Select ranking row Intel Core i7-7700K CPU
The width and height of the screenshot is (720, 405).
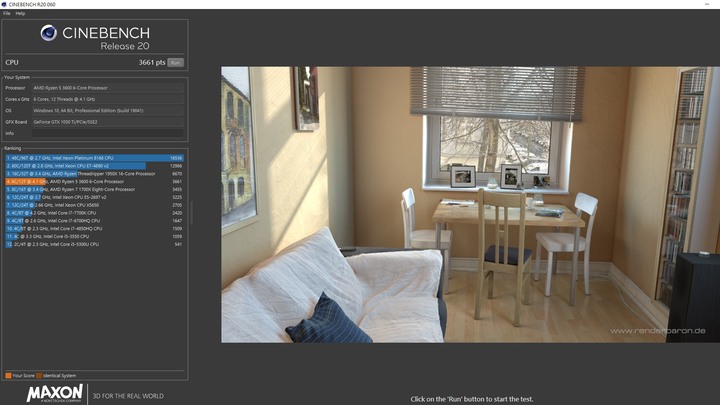pos(94,213)
